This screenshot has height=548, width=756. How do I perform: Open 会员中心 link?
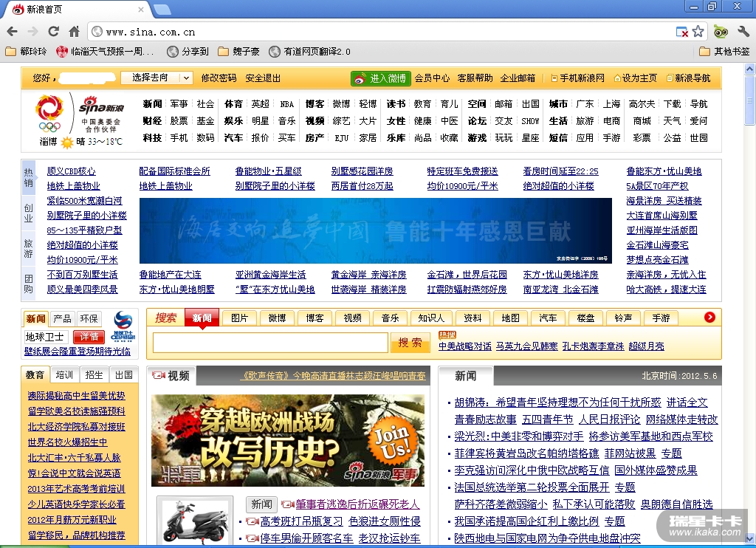click(x=433, y=78)
